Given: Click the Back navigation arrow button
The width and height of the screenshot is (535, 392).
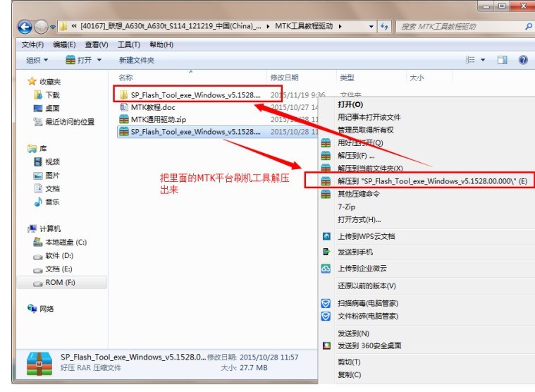Looking at the screenshot, I should click(x=25, y=27).
